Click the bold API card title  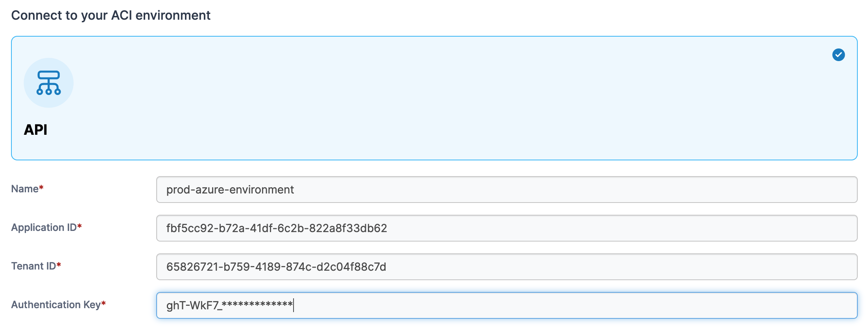35,130
